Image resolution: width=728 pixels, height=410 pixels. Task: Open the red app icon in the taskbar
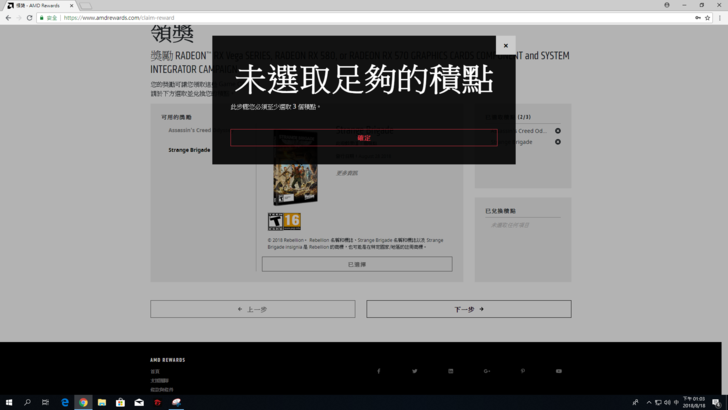[157, 403]
